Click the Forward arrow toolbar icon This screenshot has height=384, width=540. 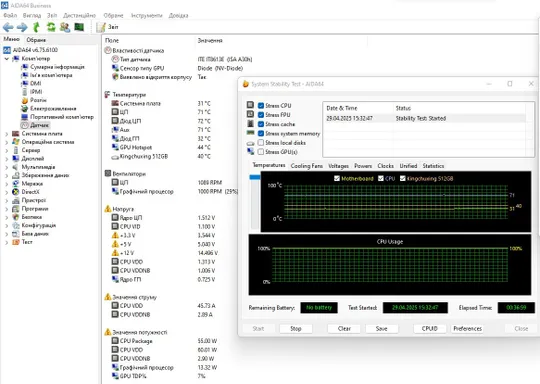pos(22,27)
